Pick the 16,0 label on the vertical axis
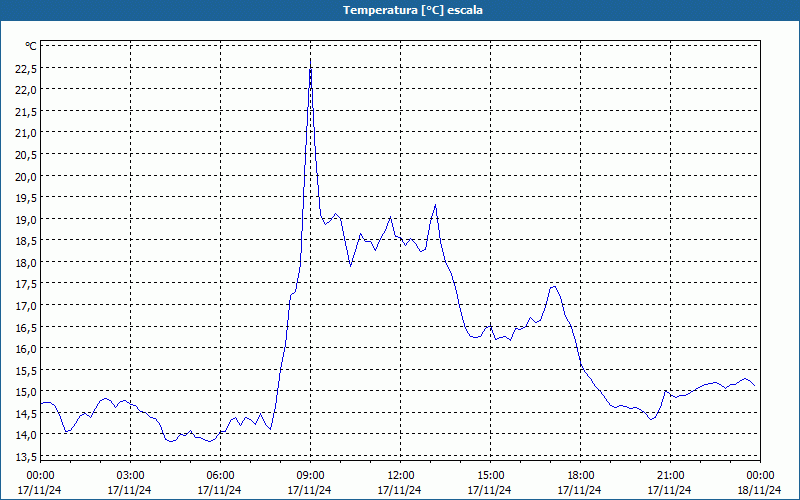 (x=26, y=348)
